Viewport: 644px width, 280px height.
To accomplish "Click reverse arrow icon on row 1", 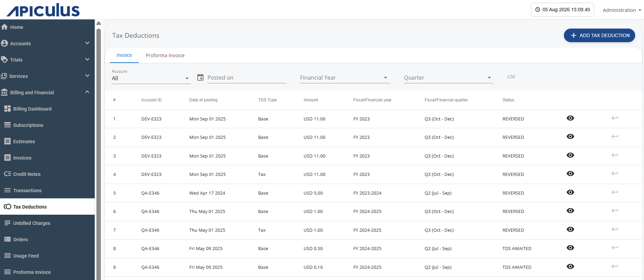I will 615,118.
